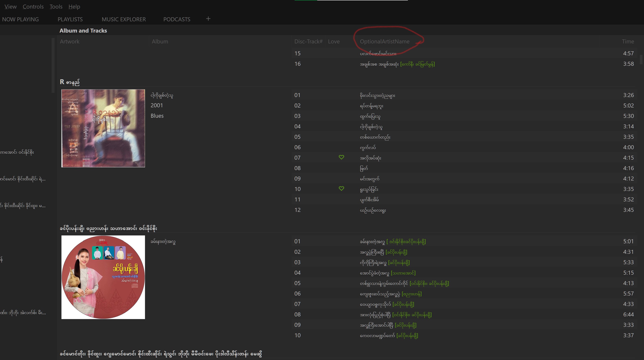Viewport: 644px width, 360px height.
Task: Switch to the Now Playing tab
Action: pos(20,19)
